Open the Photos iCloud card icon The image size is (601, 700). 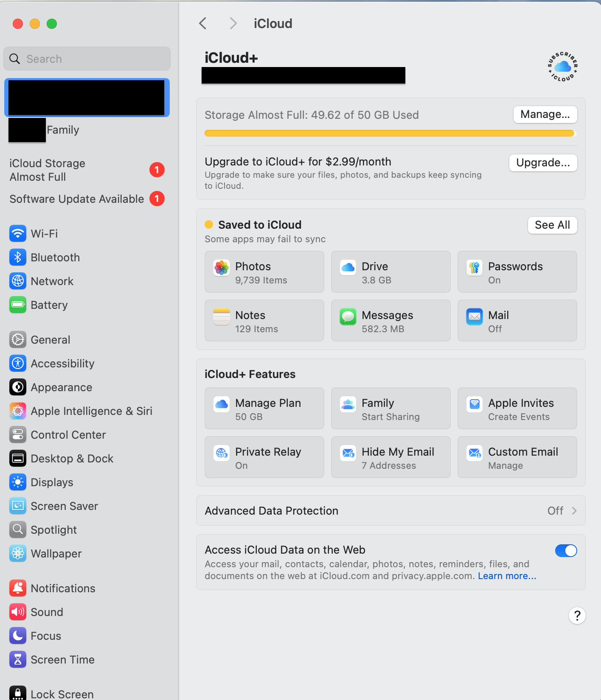click(x=222, y=268)
